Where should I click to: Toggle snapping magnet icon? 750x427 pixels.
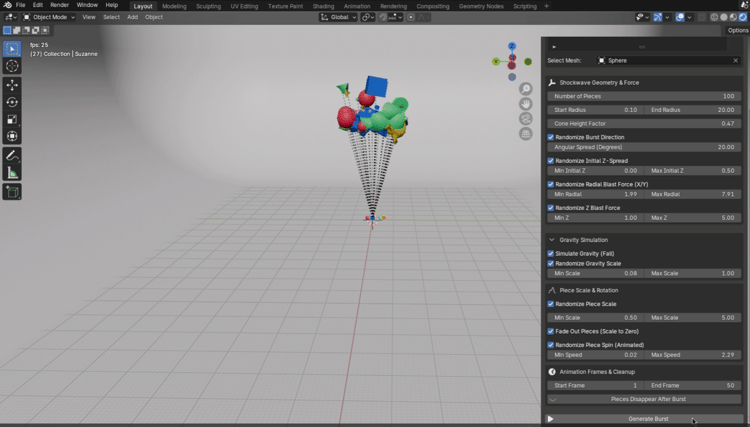[x=383, y=17]
